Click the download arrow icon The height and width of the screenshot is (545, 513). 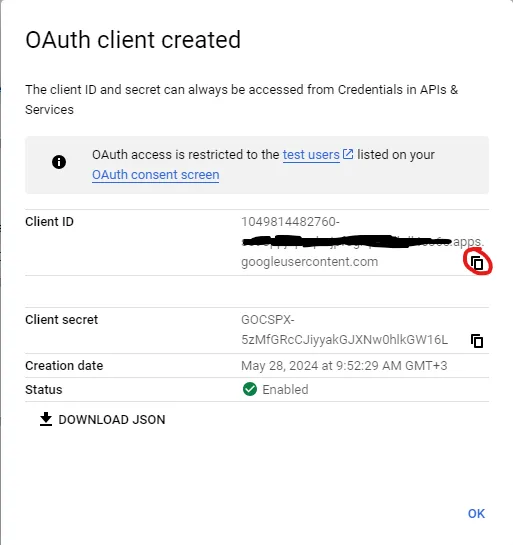coord(46,419)
